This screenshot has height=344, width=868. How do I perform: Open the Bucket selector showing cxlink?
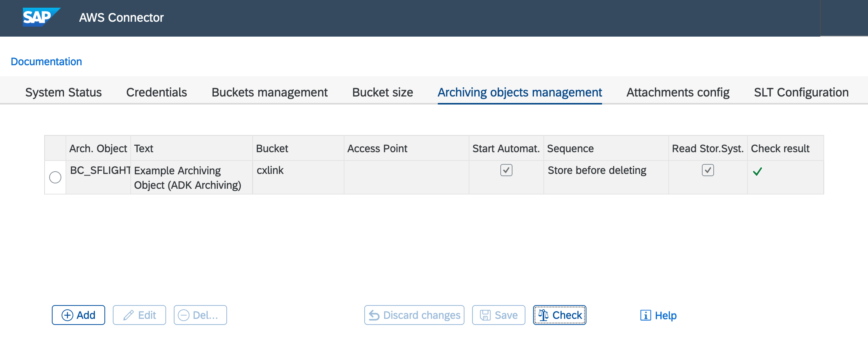(271, 170)
